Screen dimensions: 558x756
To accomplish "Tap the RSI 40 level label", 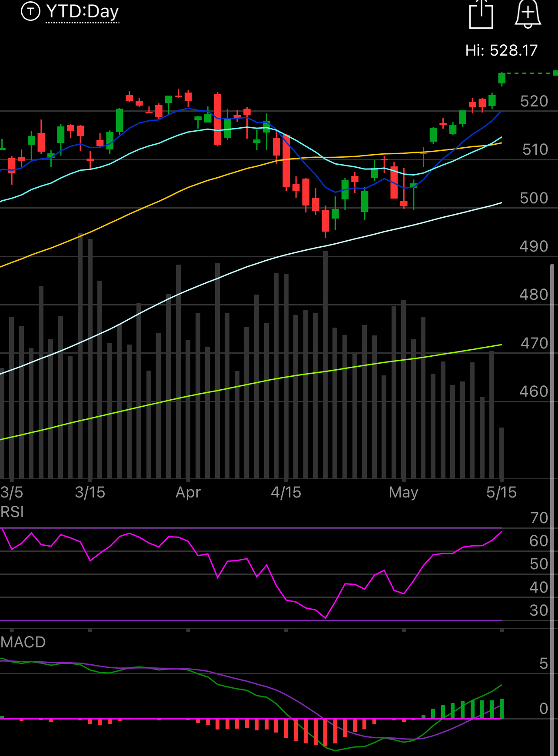I will click(539, 587).
